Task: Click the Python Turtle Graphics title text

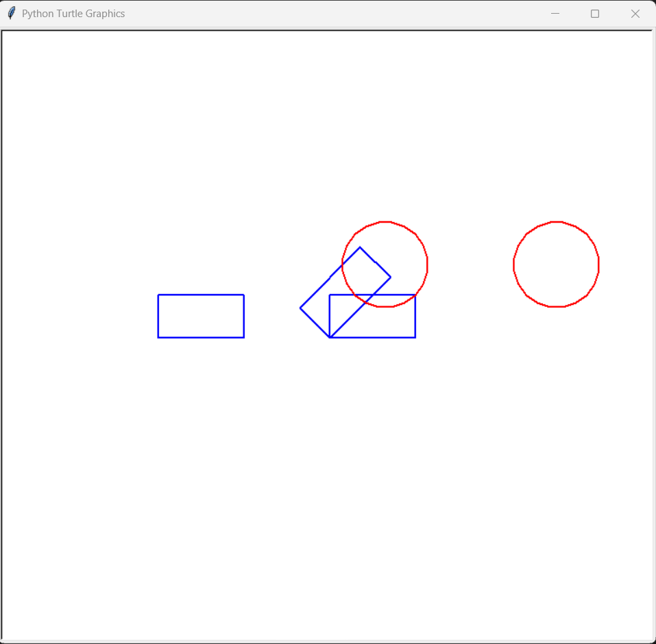Action: click(x=73, y=14)
